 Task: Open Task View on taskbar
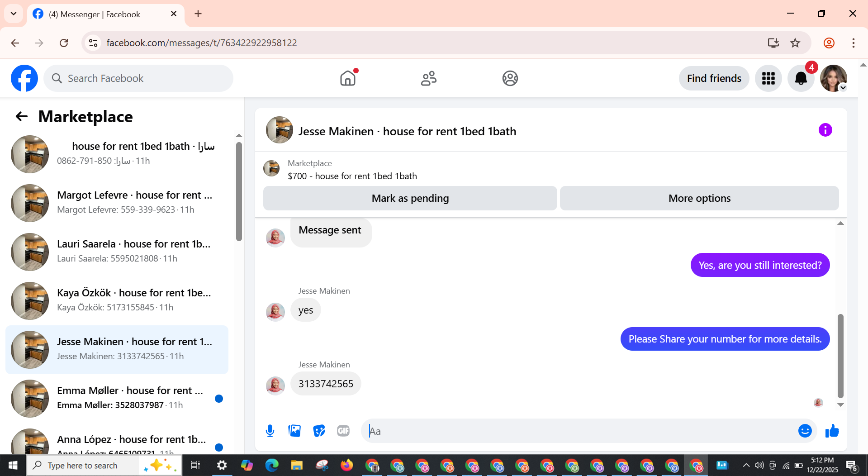click(195, 465)
